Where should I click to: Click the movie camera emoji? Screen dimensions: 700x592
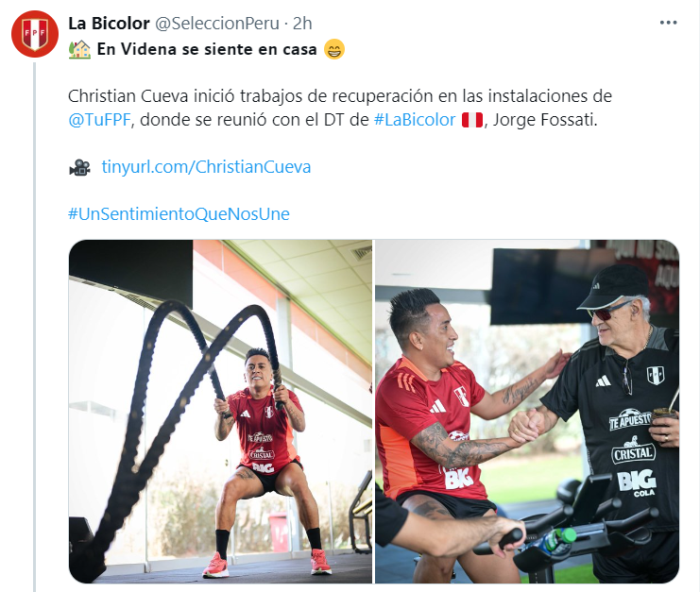click(80, 167)
